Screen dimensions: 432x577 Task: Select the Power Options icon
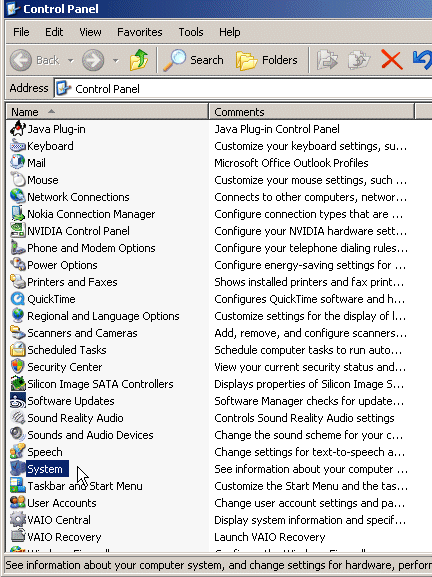pyautogui.click(x=18, y=265)
